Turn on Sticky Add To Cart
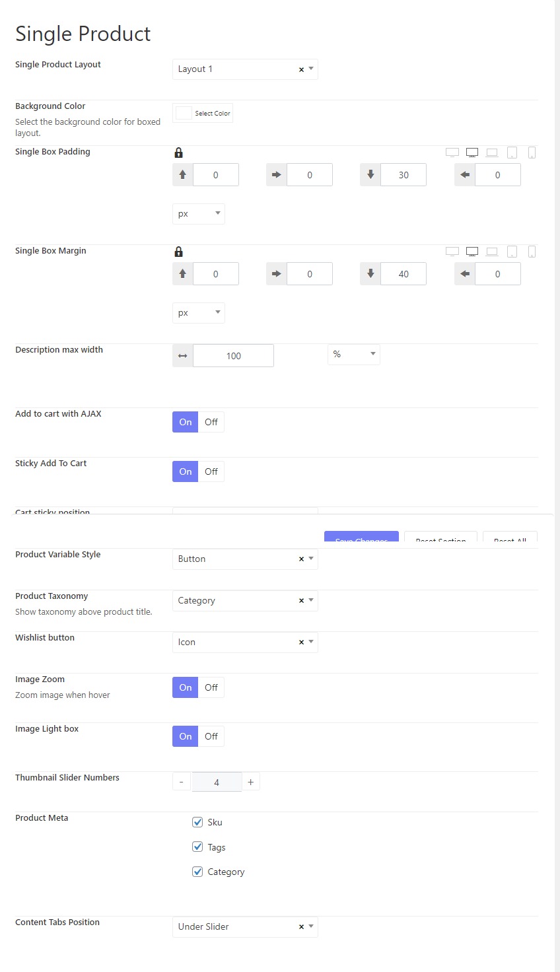Image resolution: width=560 pixels, height=972 pixels. [x=186, y=471]
